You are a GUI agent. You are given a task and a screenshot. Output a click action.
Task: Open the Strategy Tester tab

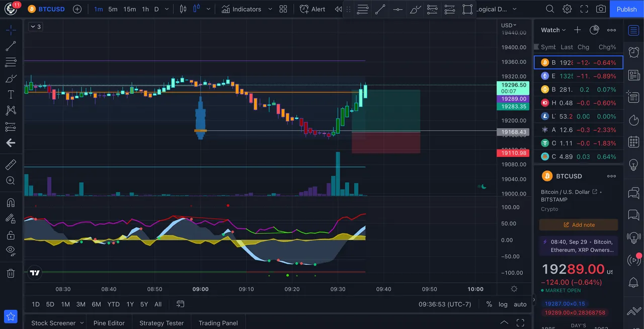coord(162,323)
